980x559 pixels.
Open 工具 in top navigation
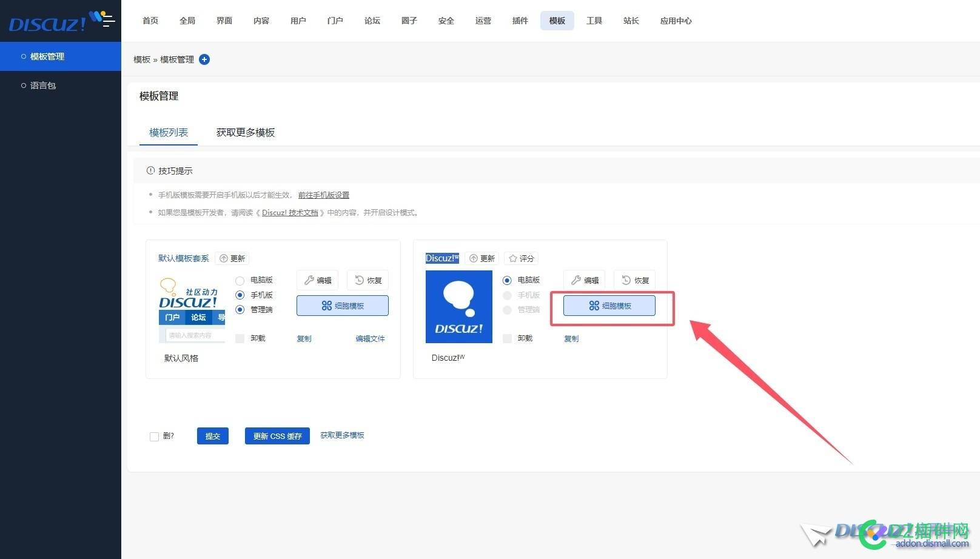point(594,21)
